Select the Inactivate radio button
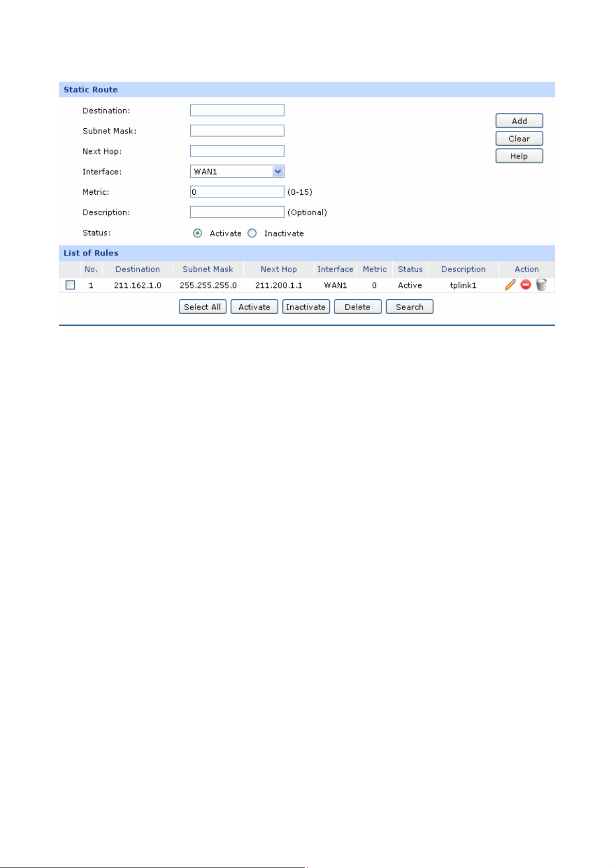 [252, 233]
